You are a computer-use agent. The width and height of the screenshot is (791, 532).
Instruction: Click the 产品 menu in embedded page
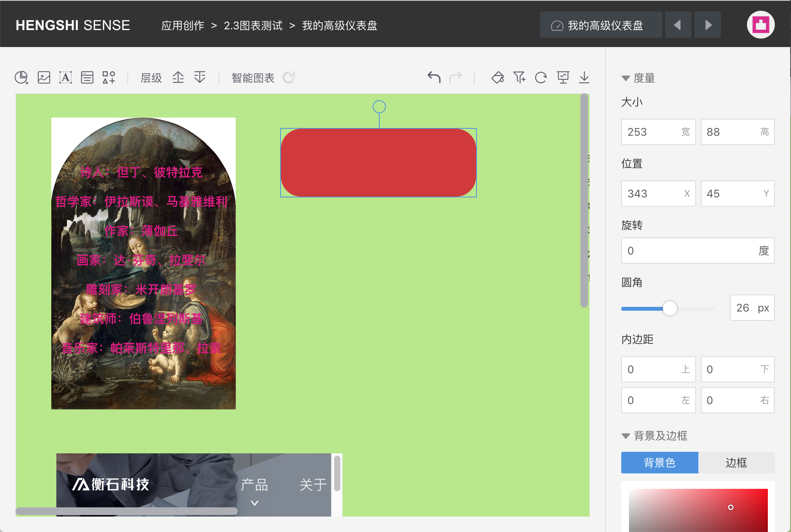click(x=254, y=485)
